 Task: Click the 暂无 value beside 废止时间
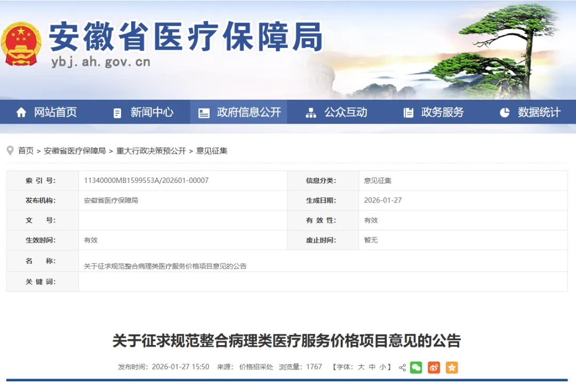point(371,240)
